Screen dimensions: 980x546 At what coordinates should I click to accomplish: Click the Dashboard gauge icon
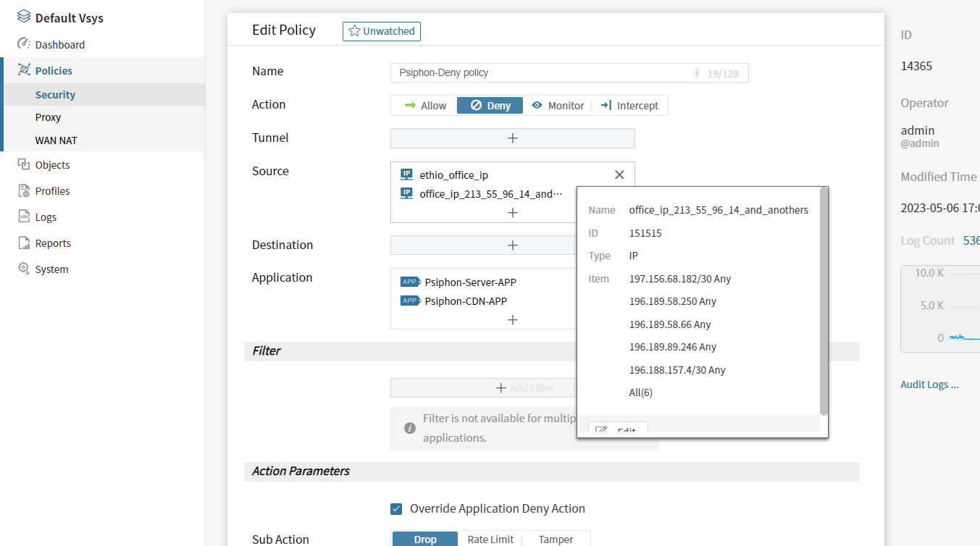24,44
